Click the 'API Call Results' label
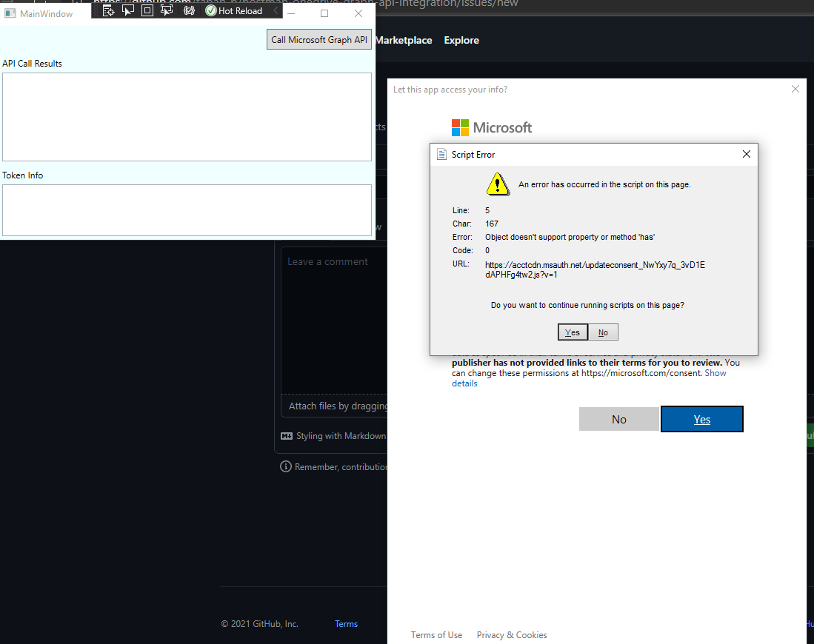Viewport: 814px width, 644px height. pos(32,64)
